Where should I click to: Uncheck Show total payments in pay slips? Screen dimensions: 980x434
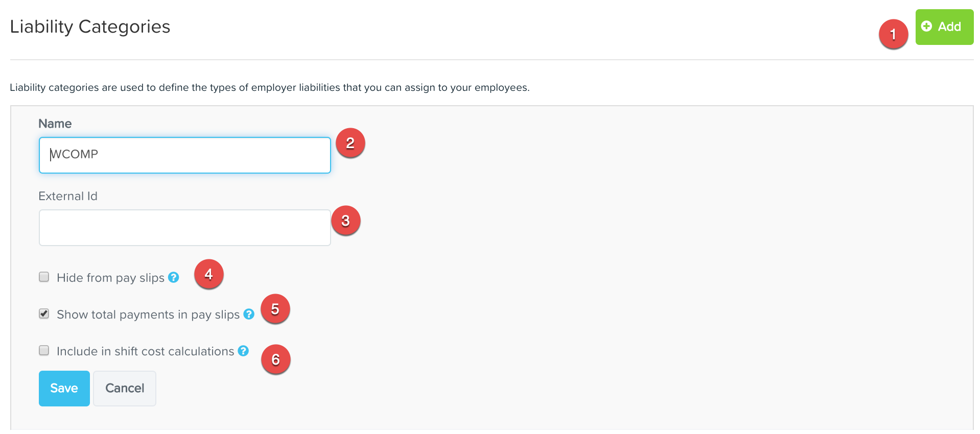point(44,314)
